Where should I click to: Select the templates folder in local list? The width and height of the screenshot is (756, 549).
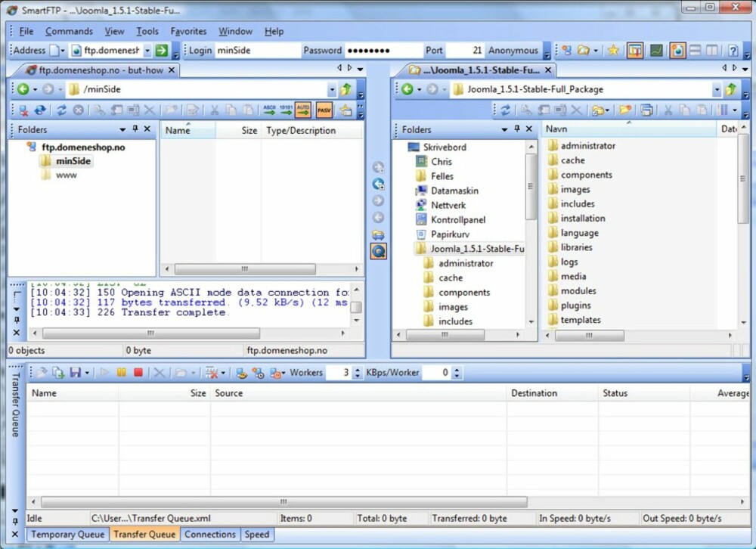click(x=581, y=320)
